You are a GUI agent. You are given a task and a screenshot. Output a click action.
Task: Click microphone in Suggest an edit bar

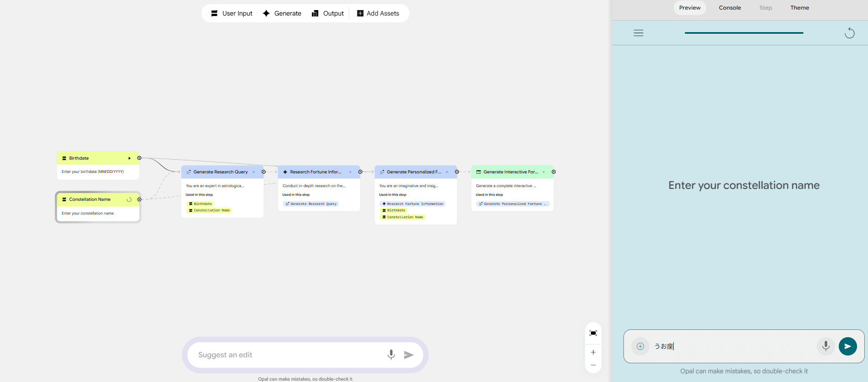[391, 355]
